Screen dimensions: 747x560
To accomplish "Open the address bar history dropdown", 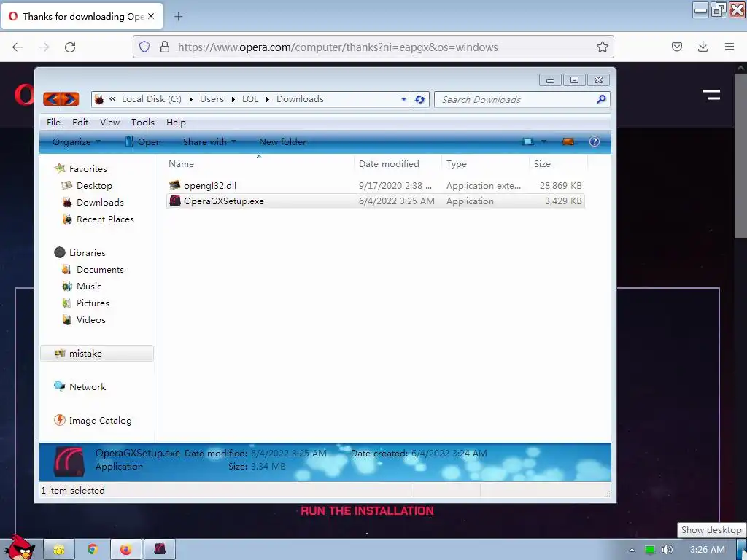I will coord(403,99).
